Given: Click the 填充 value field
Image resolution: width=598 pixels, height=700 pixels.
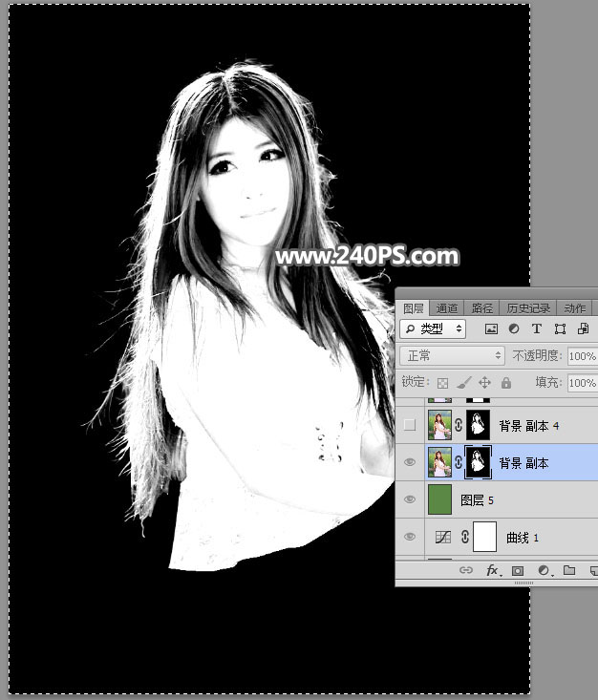Looking at the screenshot, I should (583, 383).
